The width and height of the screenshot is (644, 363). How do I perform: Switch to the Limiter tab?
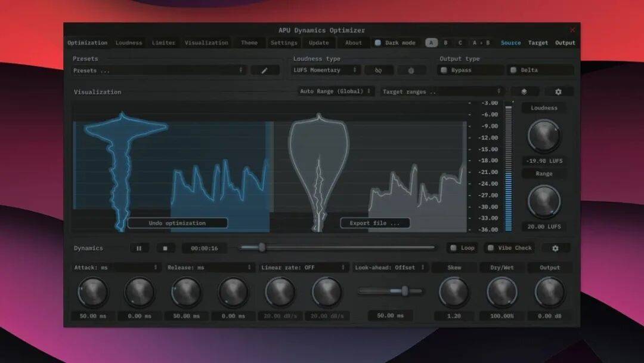pos(163,42)
